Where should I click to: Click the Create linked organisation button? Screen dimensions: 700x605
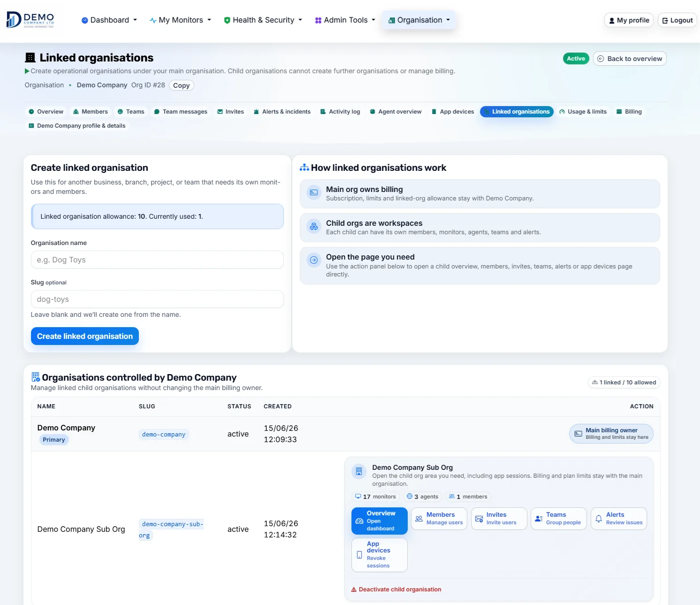(85, 336)
